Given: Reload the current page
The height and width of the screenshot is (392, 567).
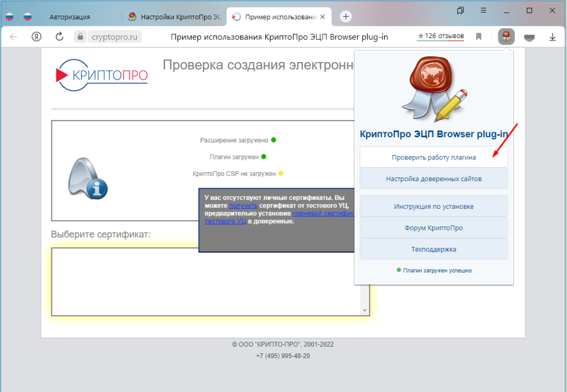Looking at the screenshot, I should tap(59, 37).
